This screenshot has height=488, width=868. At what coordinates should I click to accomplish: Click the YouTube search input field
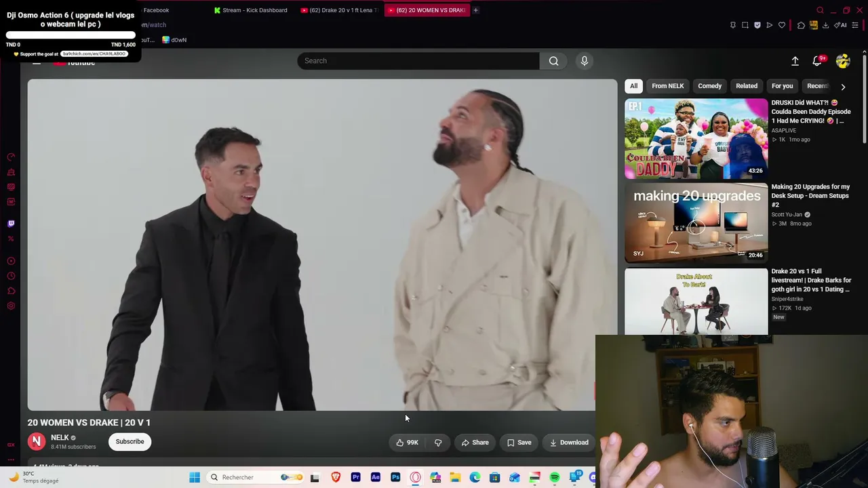point(418,61)
